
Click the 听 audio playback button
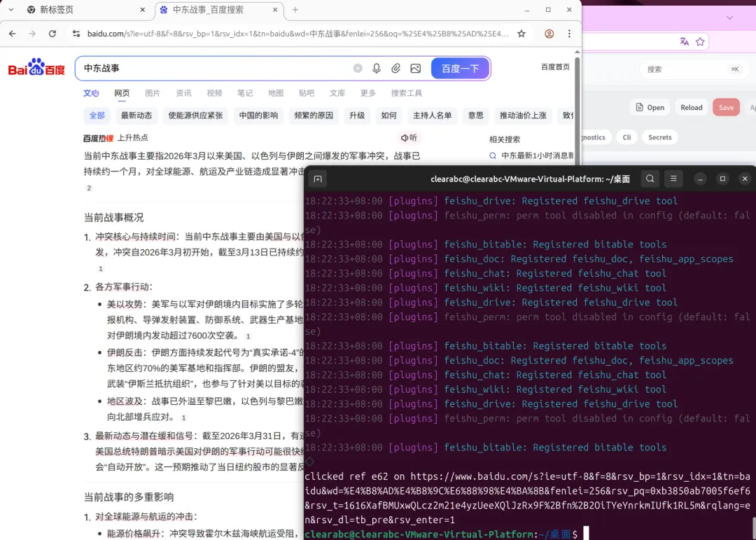tap(409, 138)
